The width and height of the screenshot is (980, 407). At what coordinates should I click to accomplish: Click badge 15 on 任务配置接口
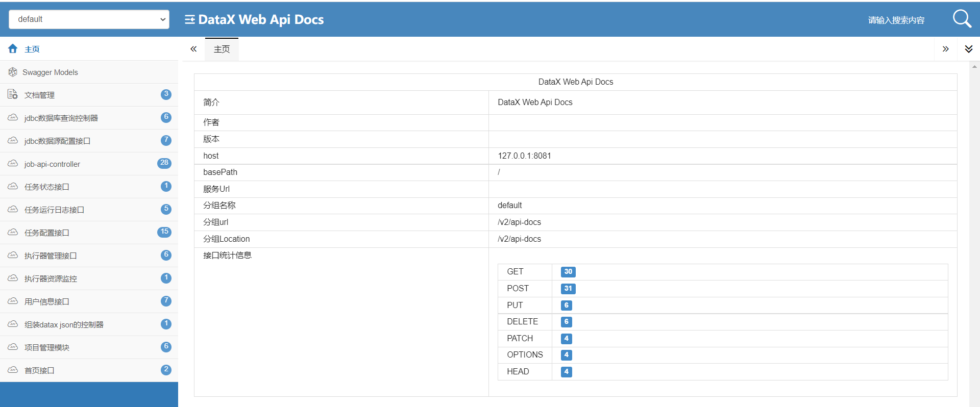tap(164, 232)
